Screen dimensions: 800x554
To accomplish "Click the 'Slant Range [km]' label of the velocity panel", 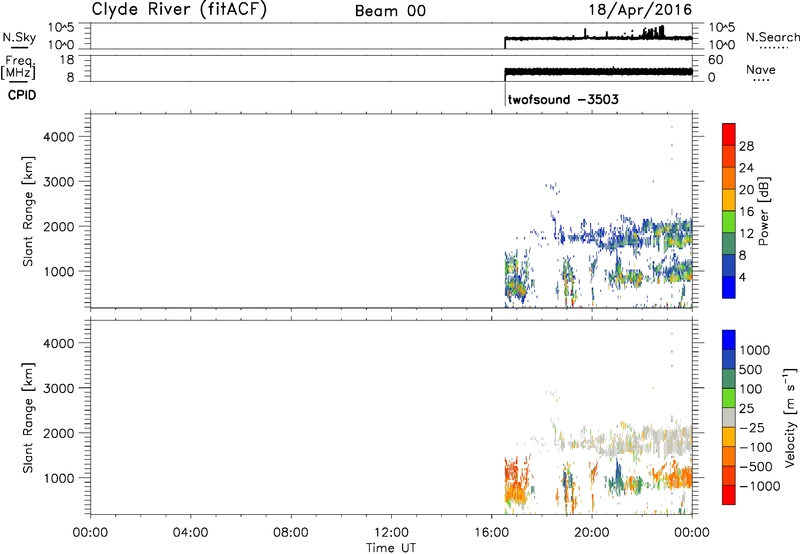I will tap(28, 418).
